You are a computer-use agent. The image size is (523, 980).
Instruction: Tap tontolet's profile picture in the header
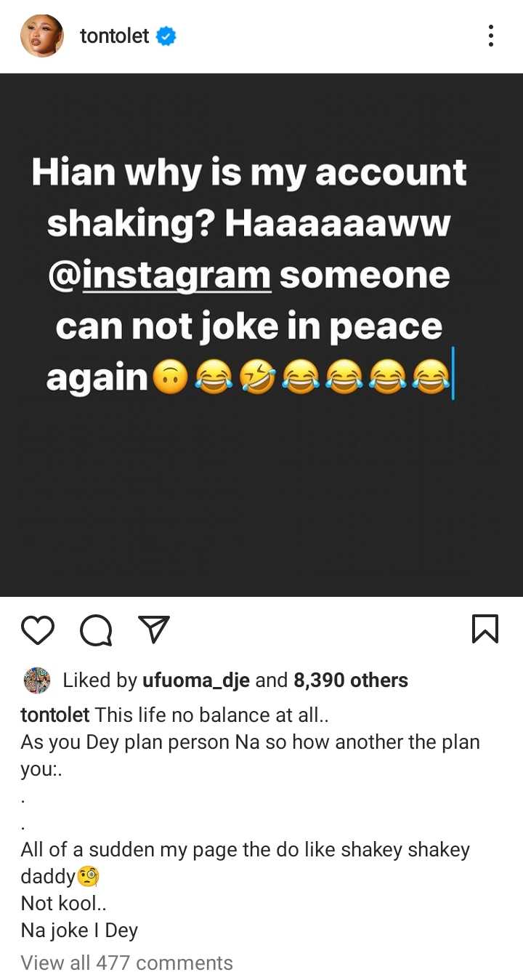click(42, 36)
